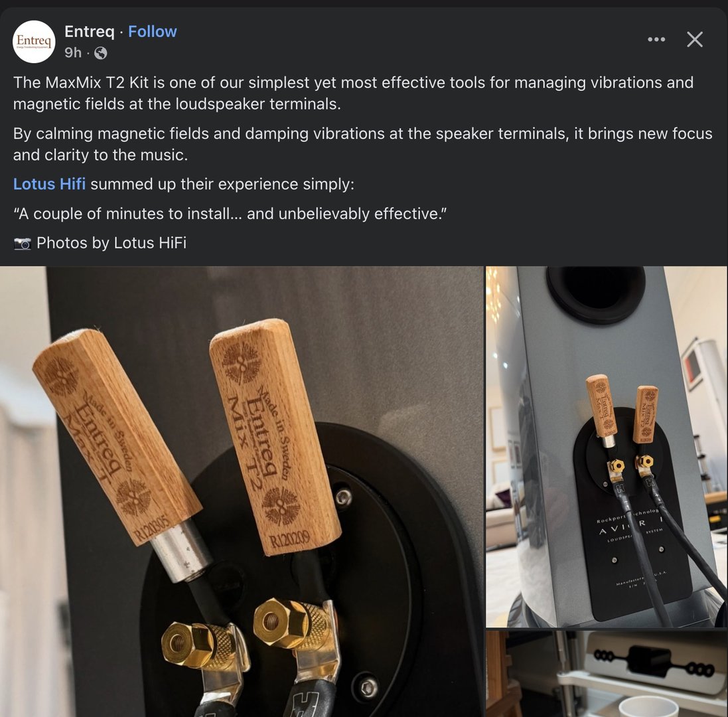Open the partially visible bottom-right photo
728x717 pixels.
607,674
